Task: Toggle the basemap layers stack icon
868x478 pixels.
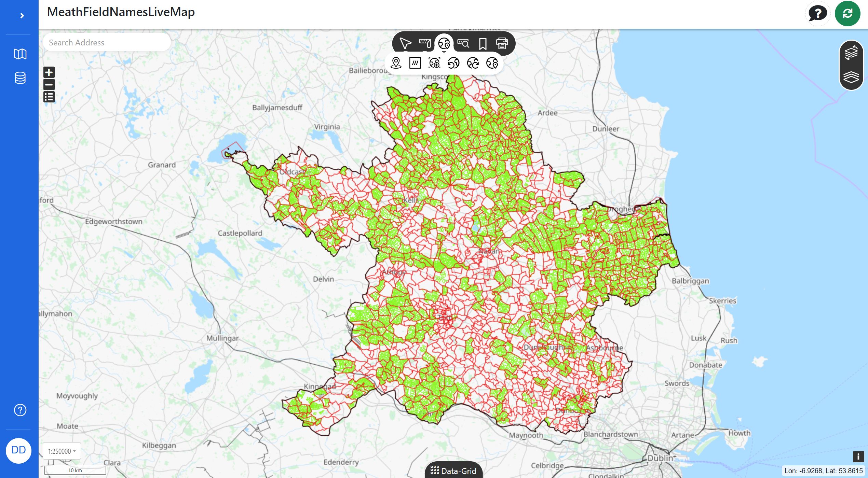Action: click(x=851, y=77)
